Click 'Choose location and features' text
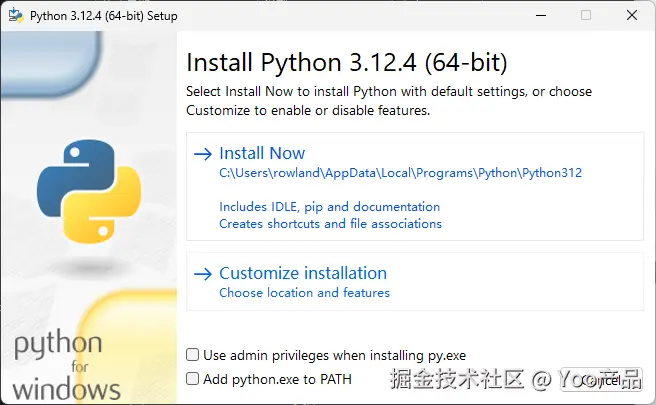Viewport: 656px width, 405px height. tap(304, 292)
